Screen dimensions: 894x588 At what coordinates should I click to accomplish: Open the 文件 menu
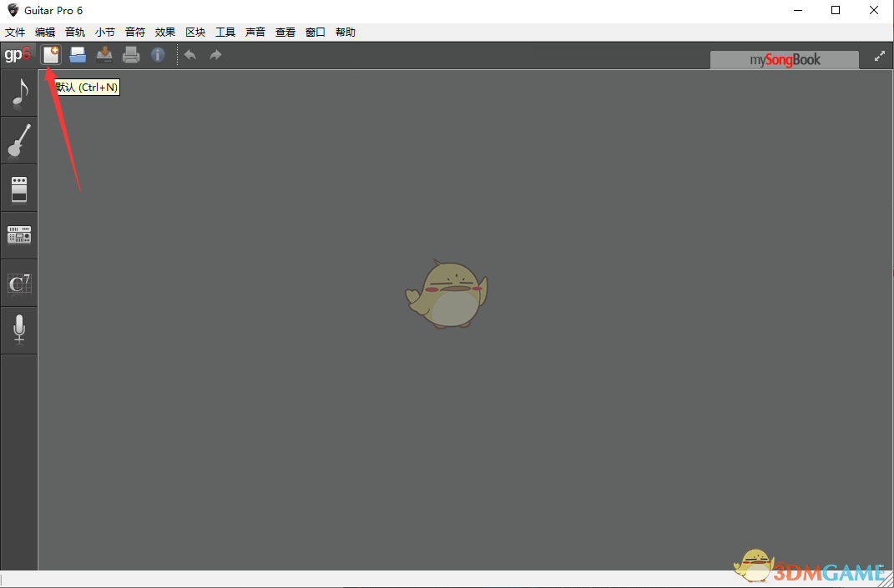pyautogui.click(x=15, y=33)
